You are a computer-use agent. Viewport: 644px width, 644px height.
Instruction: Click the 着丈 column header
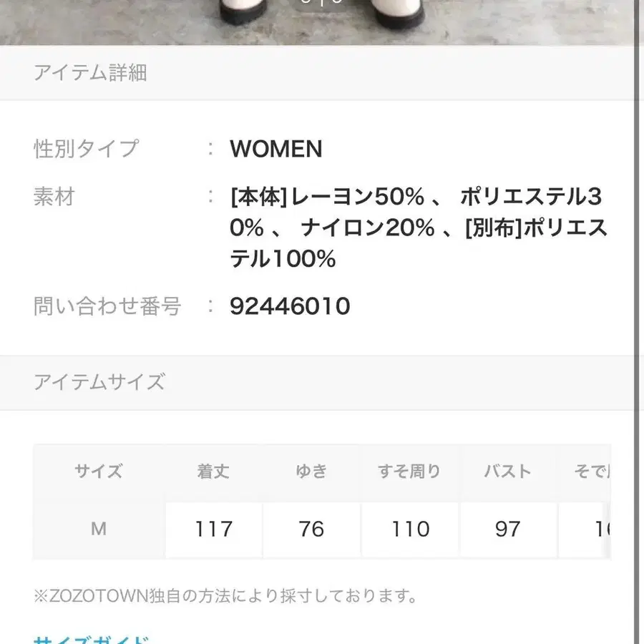point(213,471)
